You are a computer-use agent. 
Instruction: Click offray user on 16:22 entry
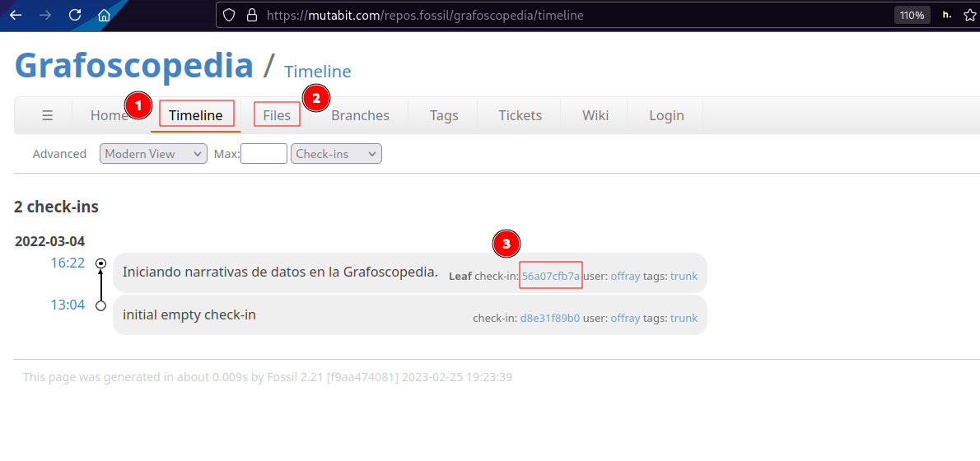625,276
